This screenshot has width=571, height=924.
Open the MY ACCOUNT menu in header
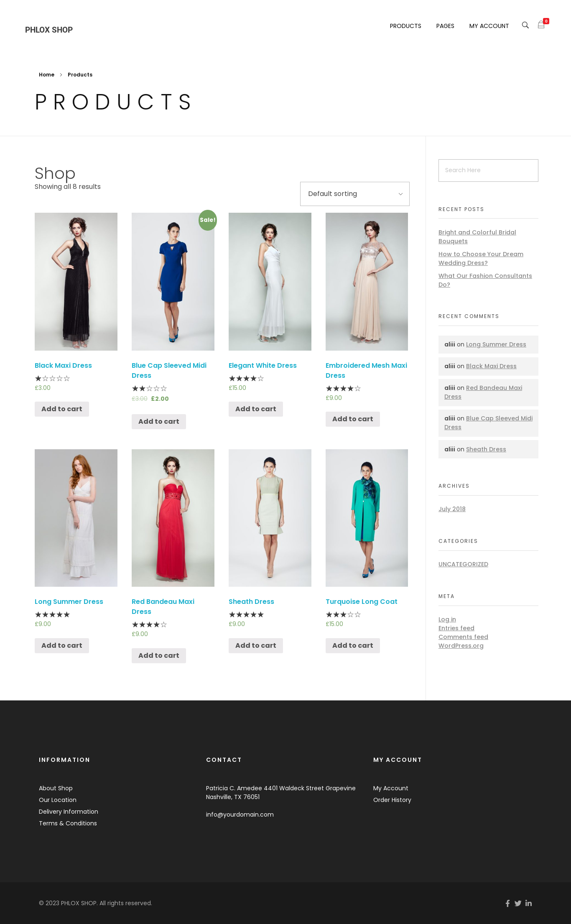click(489, 26)
